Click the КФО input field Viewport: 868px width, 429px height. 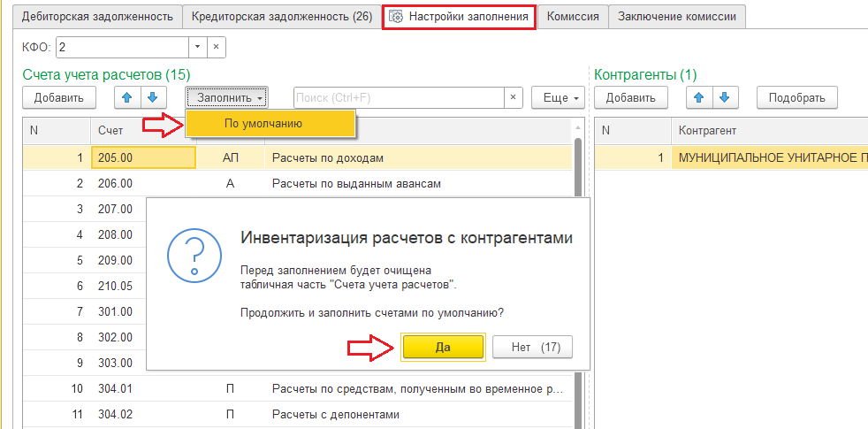(x=122, y=47)
